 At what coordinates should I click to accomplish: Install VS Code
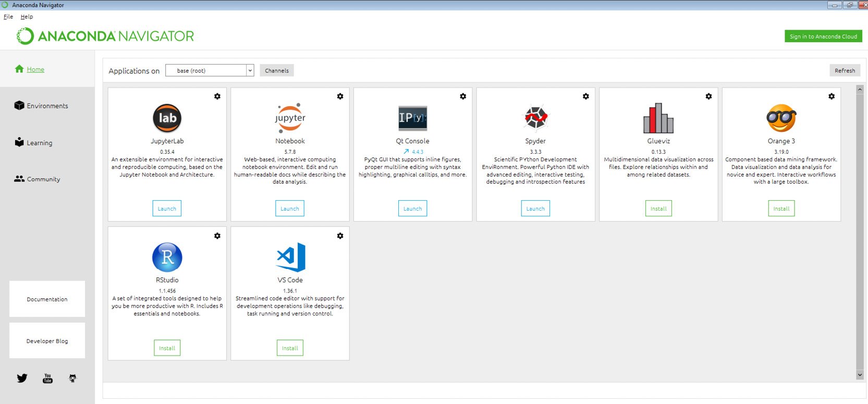pyautogui.click(x=290, y=348)
